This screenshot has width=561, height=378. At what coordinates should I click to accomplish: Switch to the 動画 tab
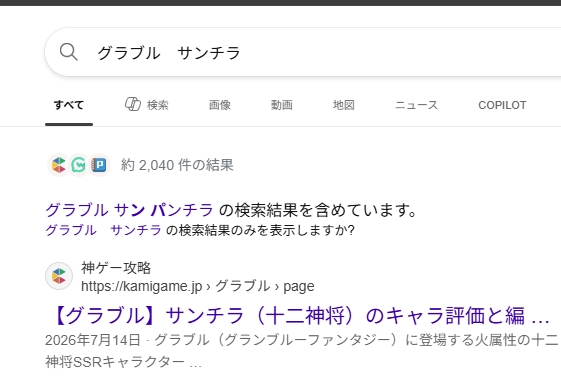point(282,105)
